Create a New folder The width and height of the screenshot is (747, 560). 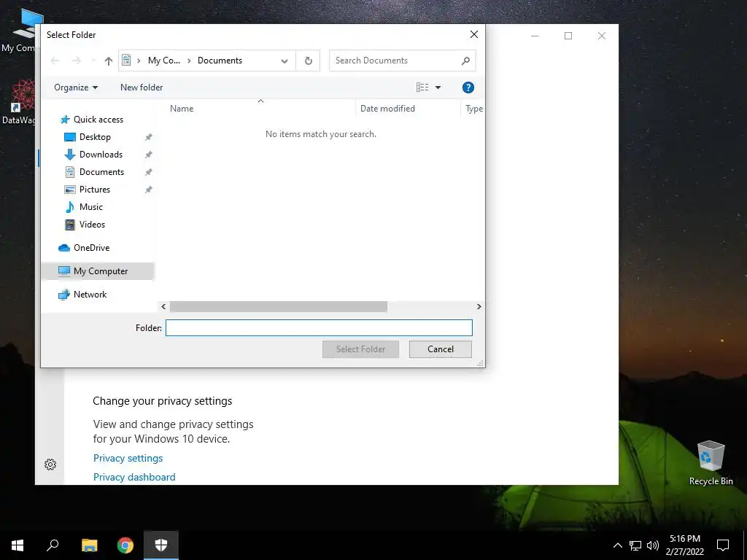pos(142,87)
